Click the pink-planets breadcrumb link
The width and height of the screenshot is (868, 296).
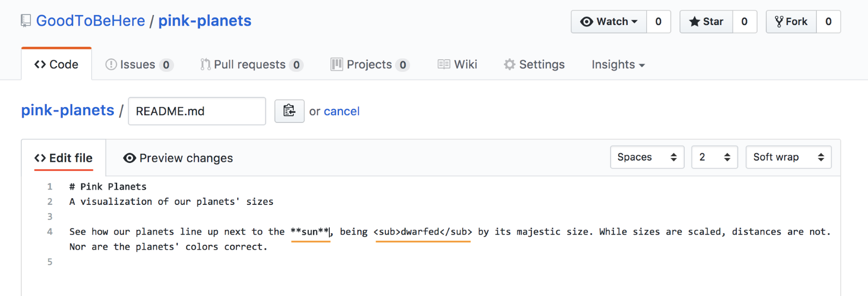point(68,110)
